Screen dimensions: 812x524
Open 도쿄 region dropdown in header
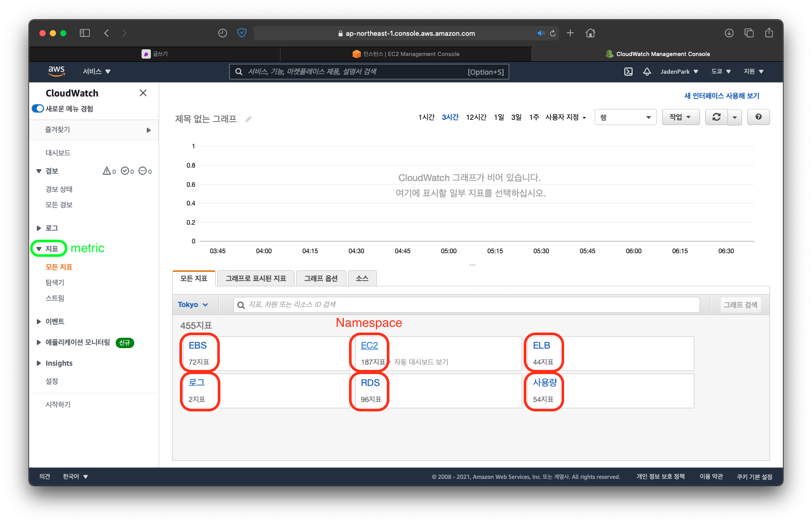point(721,72)
